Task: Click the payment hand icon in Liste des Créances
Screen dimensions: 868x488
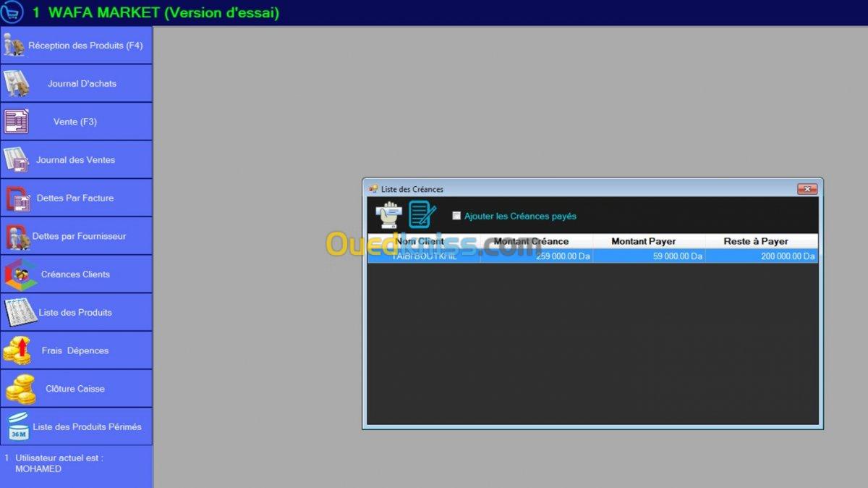Action: (388, 215)
